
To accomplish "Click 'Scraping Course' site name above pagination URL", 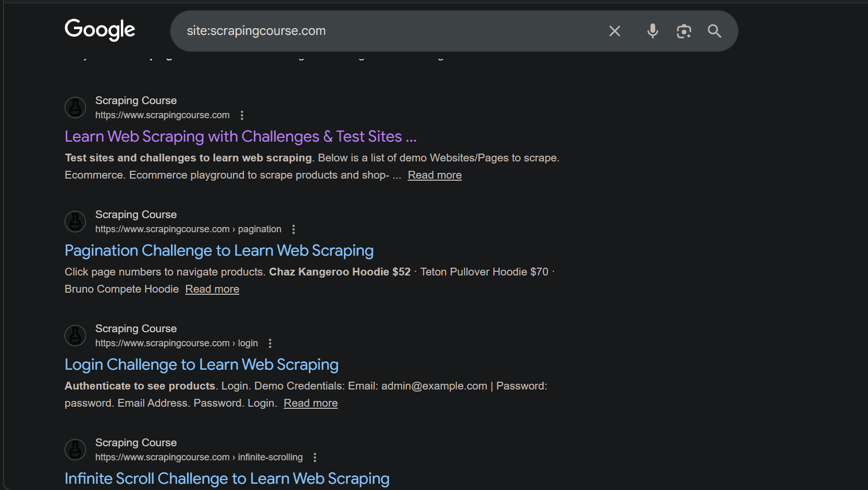I will coord(136,215).
